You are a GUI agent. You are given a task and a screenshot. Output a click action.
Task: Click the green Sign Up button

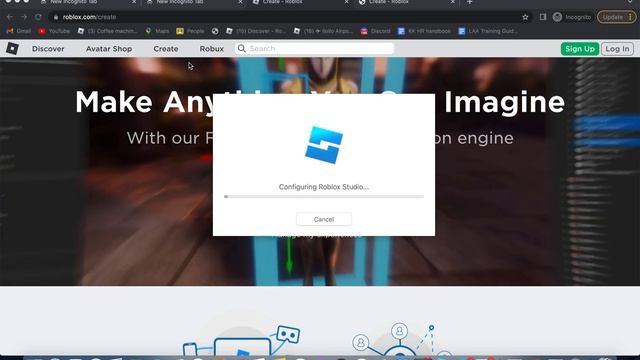580,49
